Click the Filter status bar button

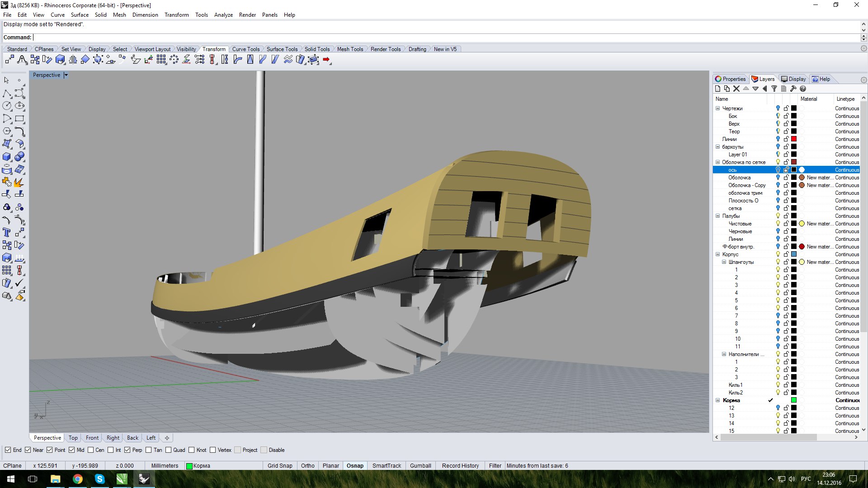coord(495,466)
